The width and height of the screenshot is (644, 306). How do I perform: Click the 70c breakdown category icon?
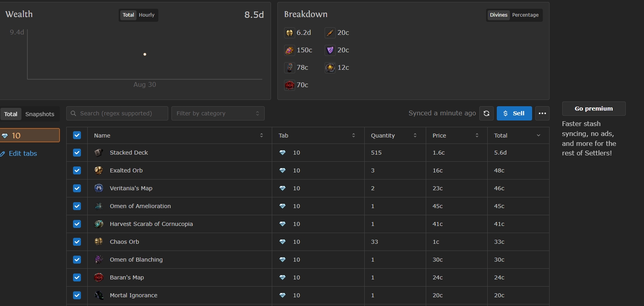290,85
